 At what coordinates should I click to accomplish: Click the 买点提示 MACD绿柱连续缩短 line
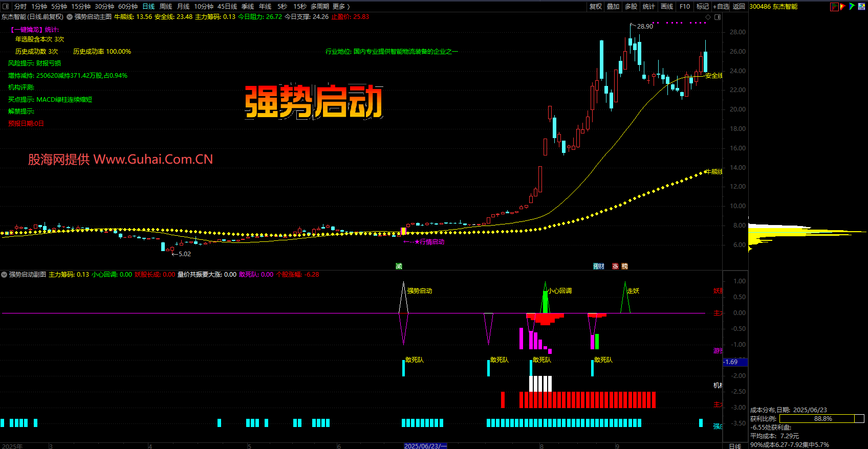[x=50, y=100]
